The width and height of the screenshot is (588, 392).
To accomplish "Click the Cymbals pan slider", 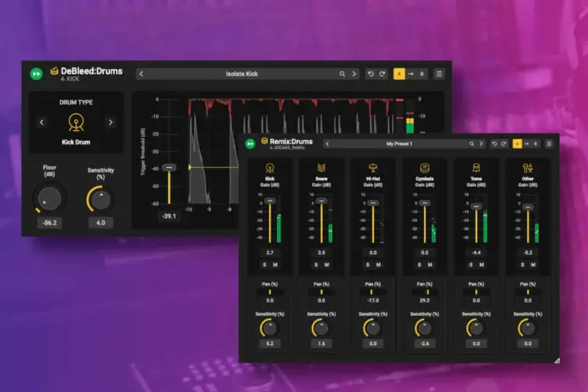I will click(424, 292).
